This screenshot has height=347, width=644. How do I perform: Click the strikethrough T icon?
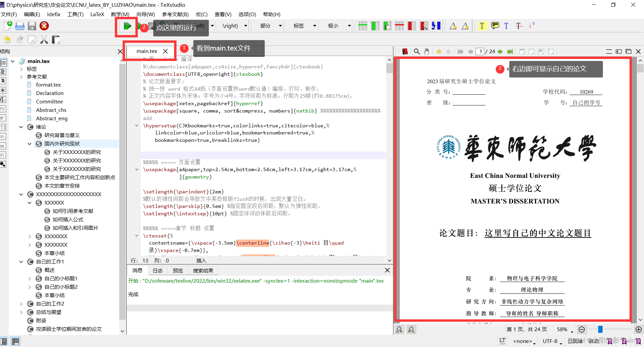(519, 26)
